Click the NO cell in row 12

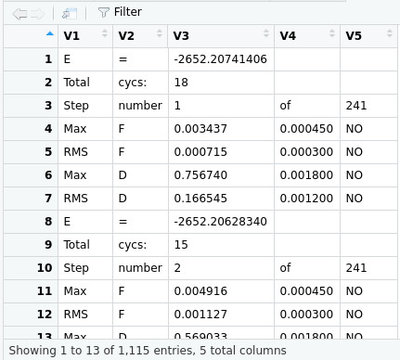(x=370, y=314)
